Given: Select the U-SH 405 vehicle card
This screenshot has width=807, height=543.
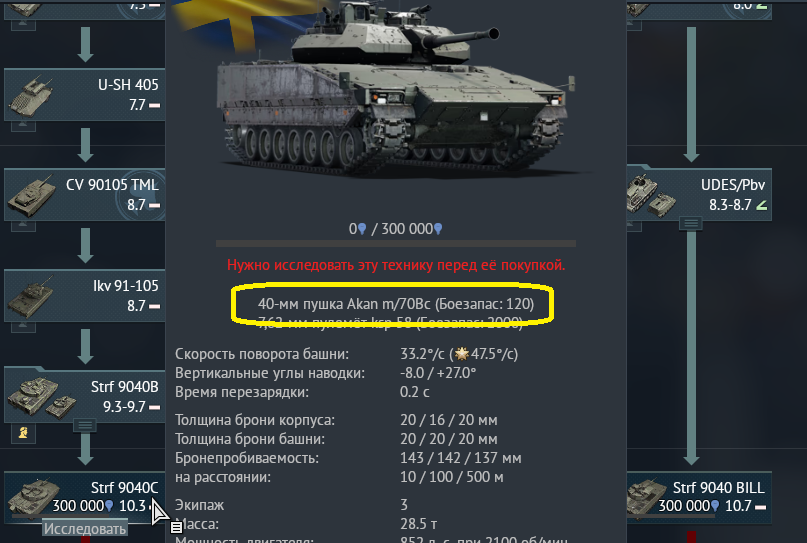Looking at the screenshot, I should [x=84, y=95].
